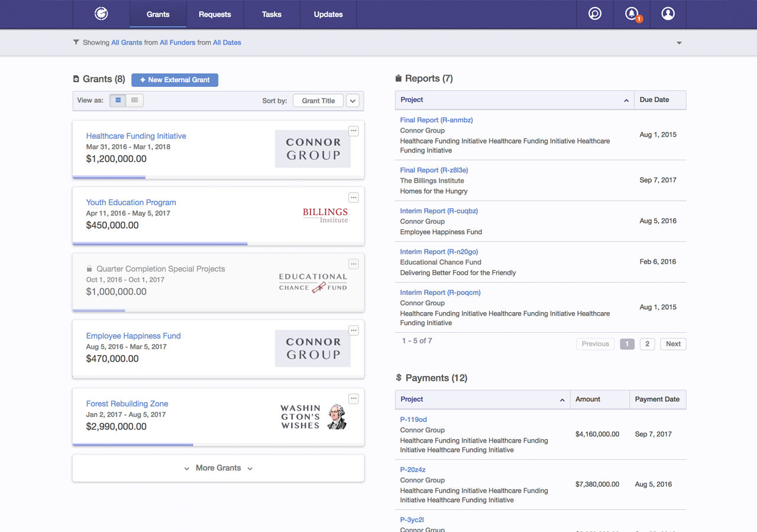Image resolution: width=757 pixels, height=532 pixels.
Task: Open options menu for Employee Happiness Fund
Action: pyautogui.click(x=354, y=331)
